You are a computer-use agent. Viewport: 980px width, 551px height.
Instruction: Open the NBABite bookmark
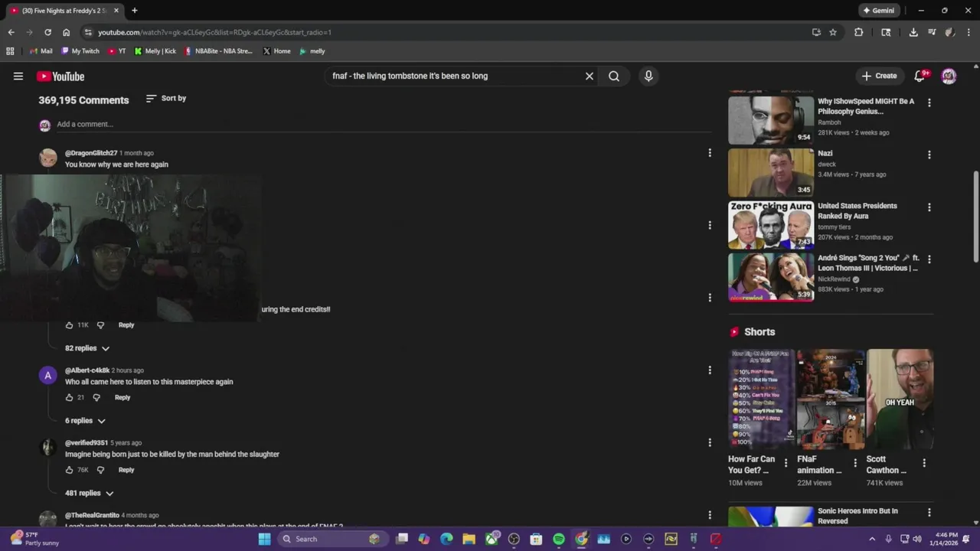pos(217,51)
